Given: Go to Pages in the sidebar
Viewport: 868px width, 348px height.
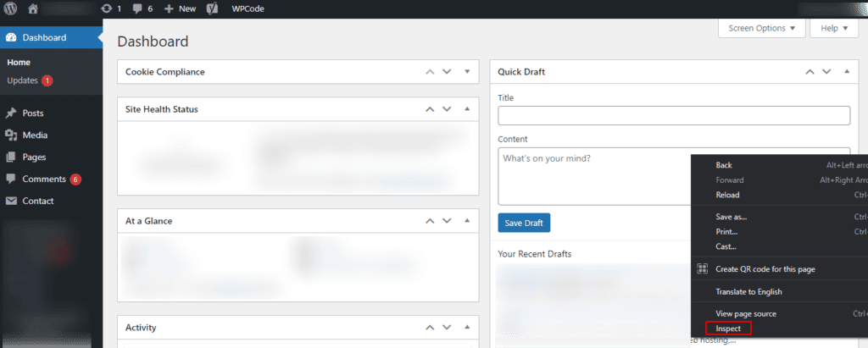Looking at the screenshot, I should 34,157.
